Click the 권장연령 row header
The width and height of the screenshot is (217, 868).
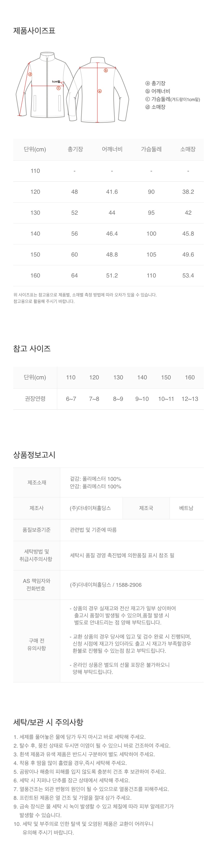35,399
